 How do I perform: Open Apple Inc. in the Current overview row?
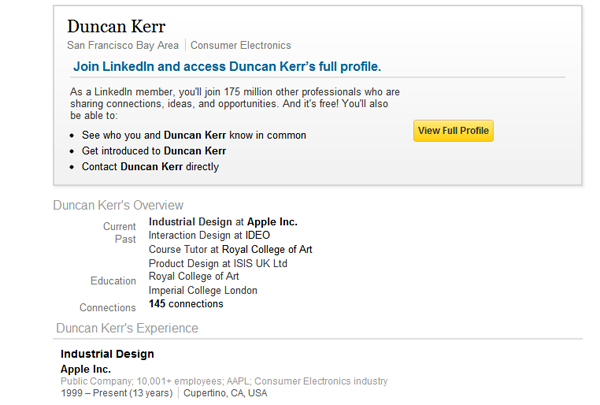(272, 222)
